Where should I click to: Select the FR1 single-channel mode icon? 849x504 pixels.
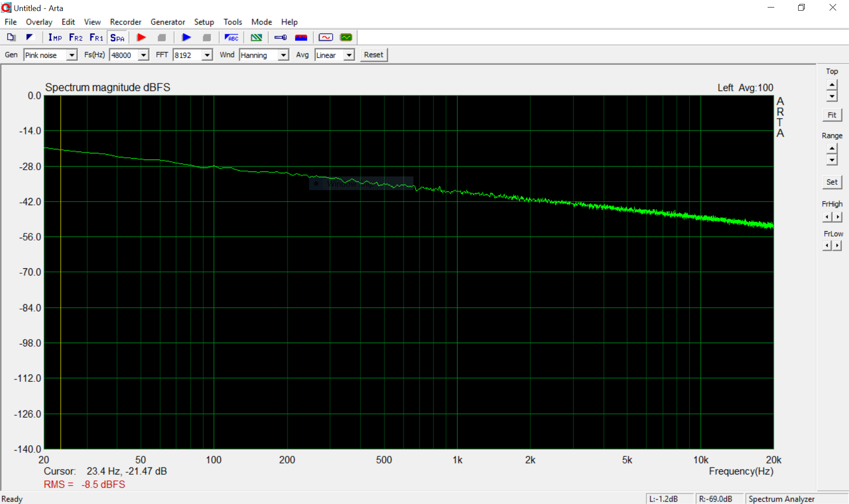coord(96,38)
